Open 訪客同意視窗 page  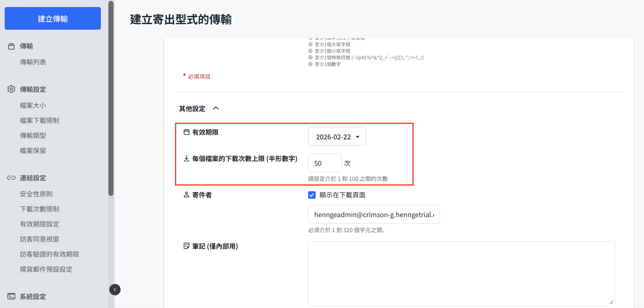pyautogui.click(x=40, y=239)
